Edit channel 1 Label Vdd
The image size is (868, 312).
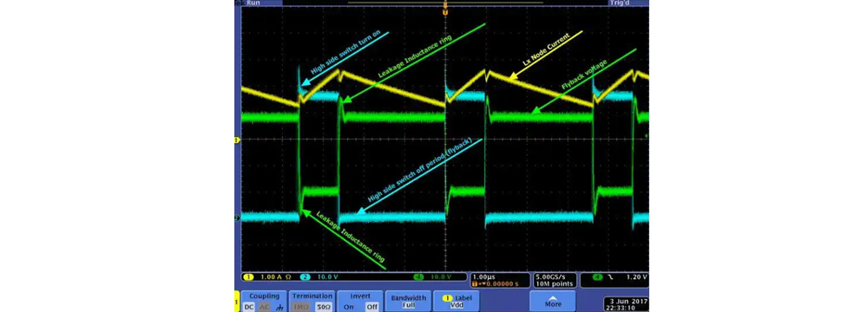point(457,301)
